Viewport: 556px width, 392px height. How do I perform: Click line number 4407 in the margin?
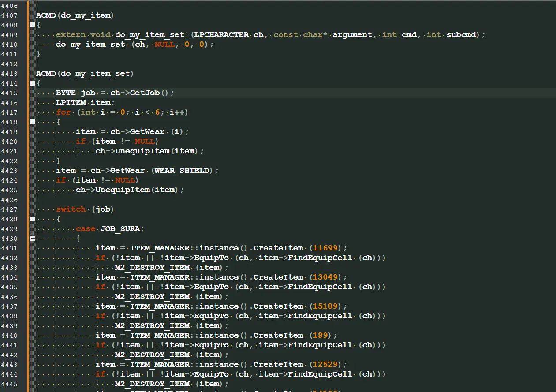pyautogui.click(x=9, y=15)
